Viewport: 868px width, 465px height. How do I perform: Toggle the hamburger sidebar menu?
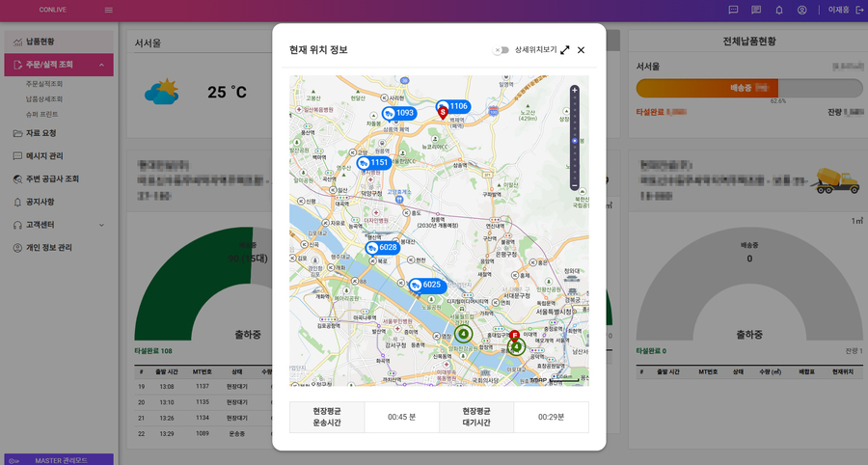click(x=108, y=10)
